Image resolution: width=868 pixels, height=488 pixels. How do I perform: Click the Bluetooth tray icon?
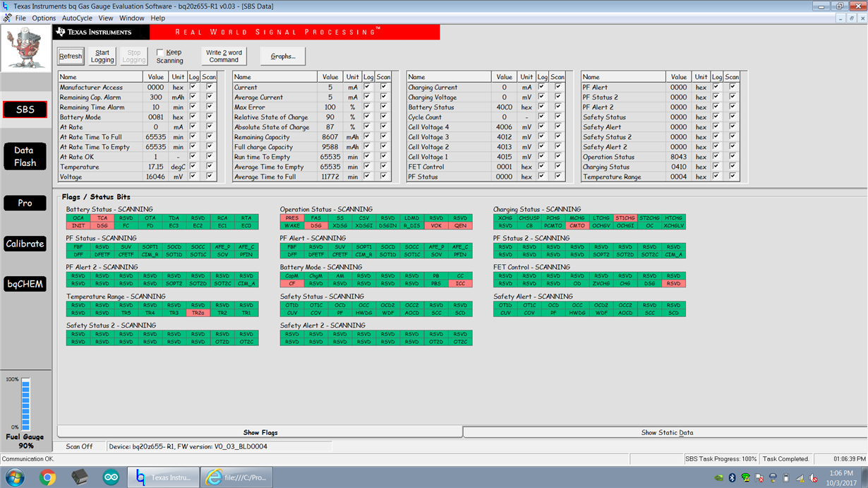(733, 477)
